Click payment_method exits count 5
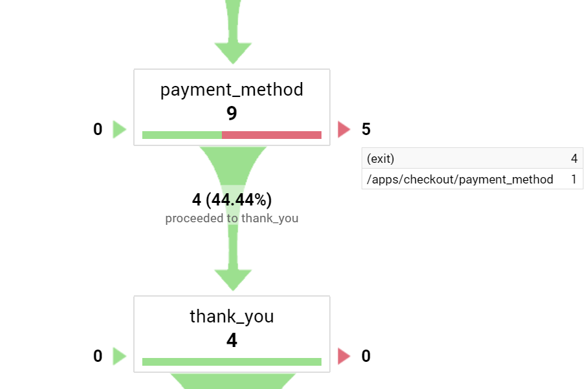This screenshot has width=588, height=389. (x=366, y=129)
